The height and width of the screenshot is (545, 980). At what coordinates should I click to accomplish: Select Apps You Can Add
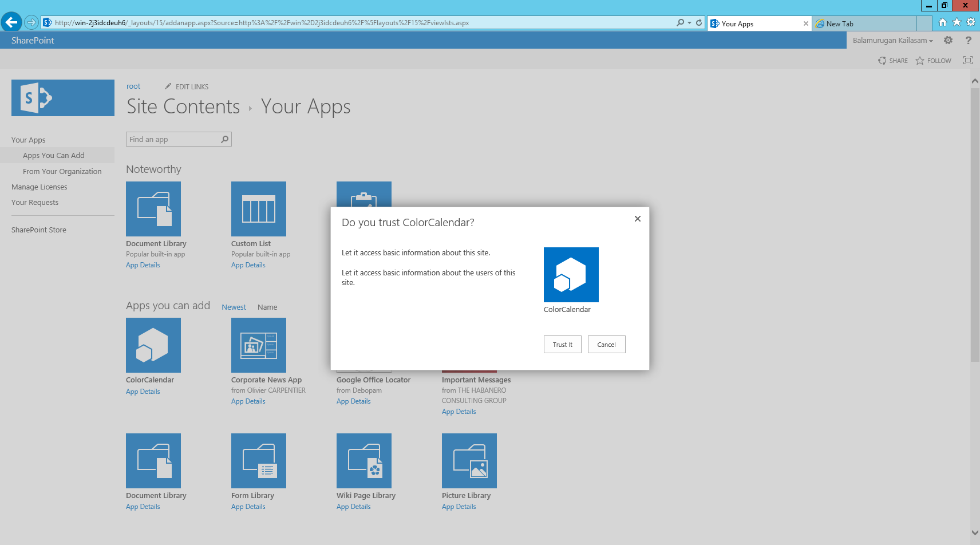pyautogui.click(x=54, y=156)
